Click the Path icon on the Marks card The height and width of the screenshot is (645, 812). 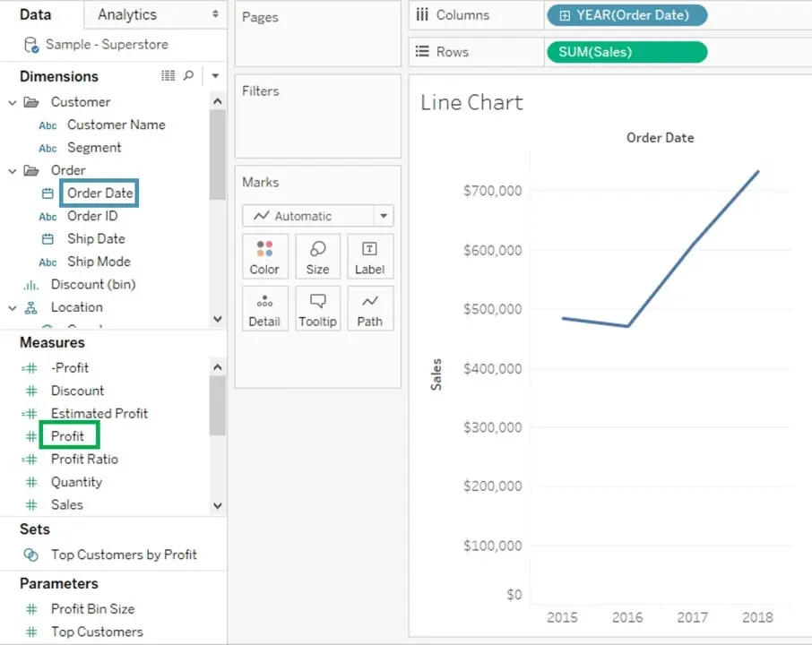point(370,308)
